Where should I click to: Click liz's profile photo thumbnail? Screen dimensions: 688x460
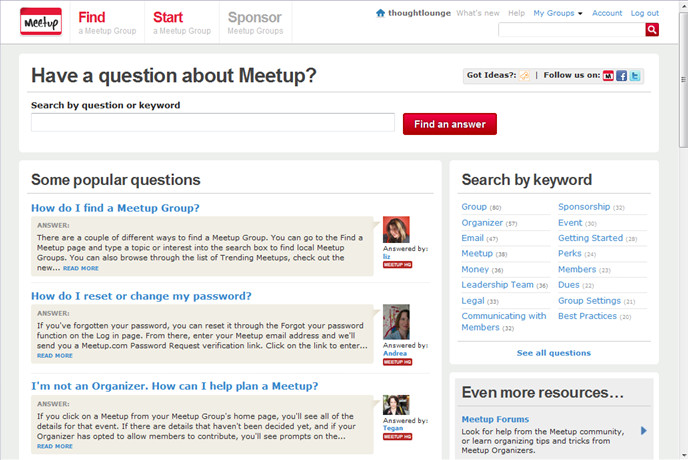(x=396, y=230)
